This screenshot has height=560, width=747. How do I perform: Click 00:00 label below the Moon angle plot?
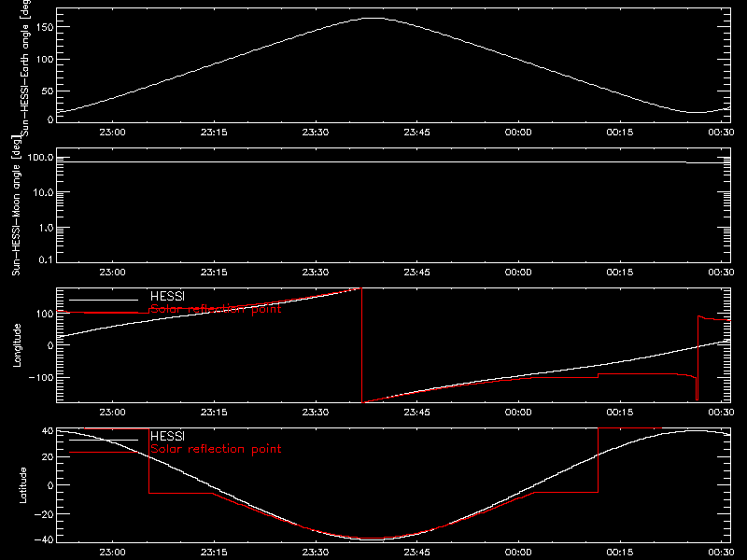(518, 273)
